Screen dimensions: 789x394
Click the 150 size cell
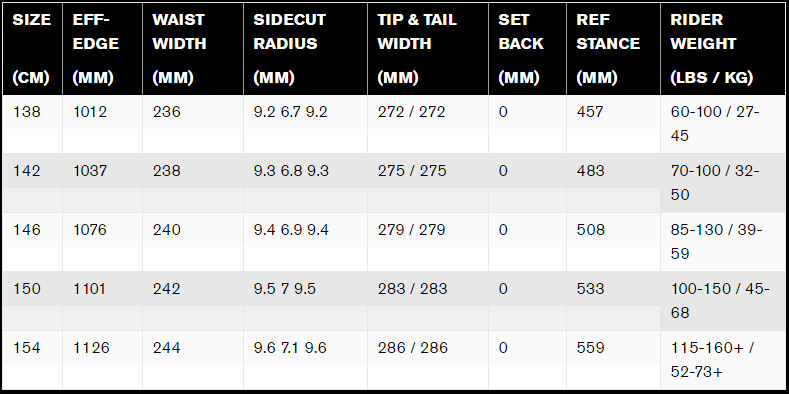26,289
